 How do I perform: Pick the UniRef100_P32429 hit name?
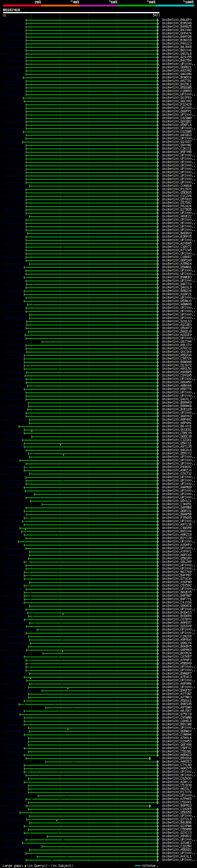176,104
